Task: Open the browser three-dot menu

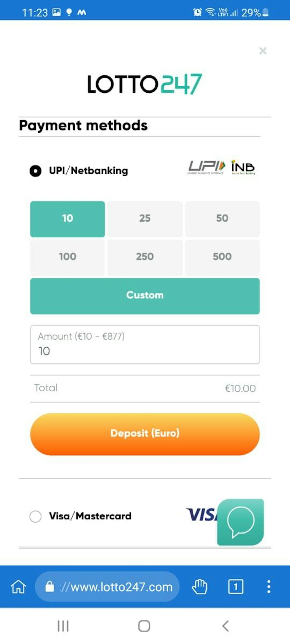Action: [269, 587]
